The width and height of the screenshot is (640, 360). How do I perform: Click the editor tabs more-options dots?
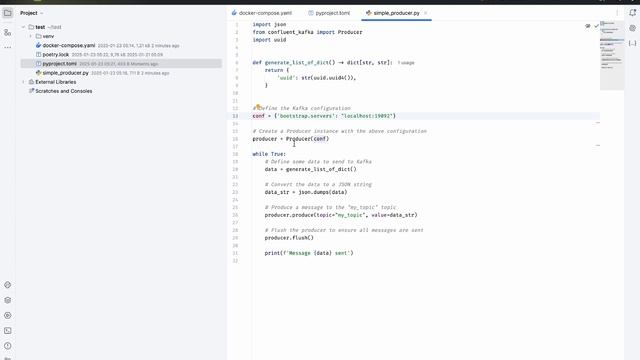pos(617,13)
